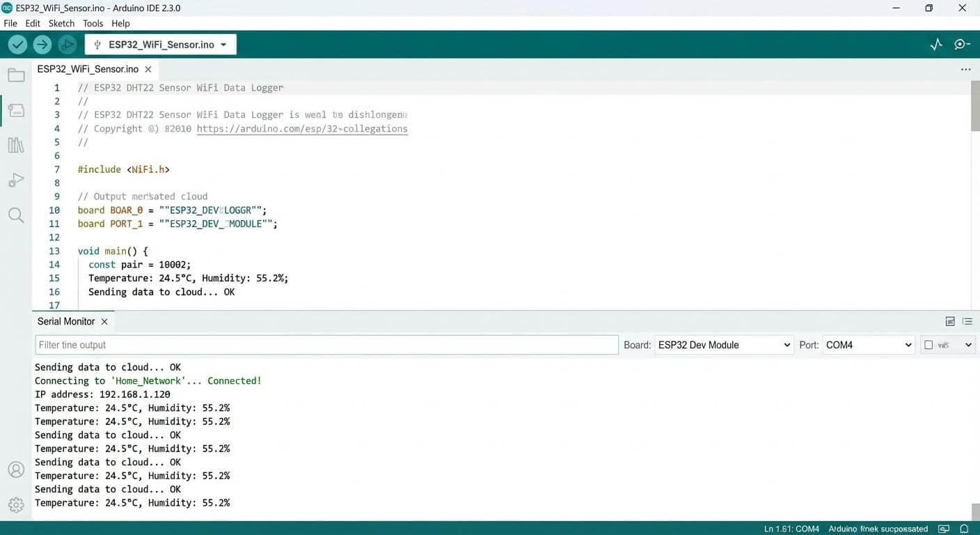Viewport: 980px width, 535px height.
Task: Click the Verify checkmark button
Action: pyautogui.click(x=17, y=45)
